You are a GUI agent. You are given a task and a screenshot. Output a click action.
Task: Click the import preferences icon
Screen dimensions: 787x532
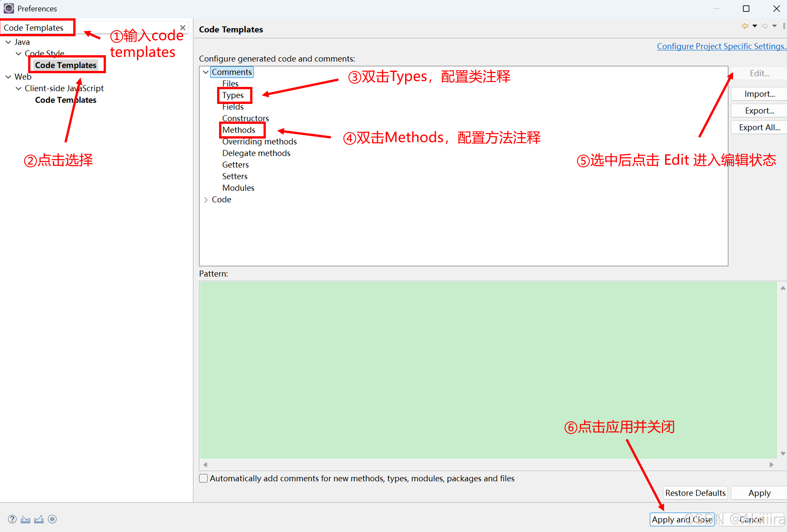(x=26, y=519)
